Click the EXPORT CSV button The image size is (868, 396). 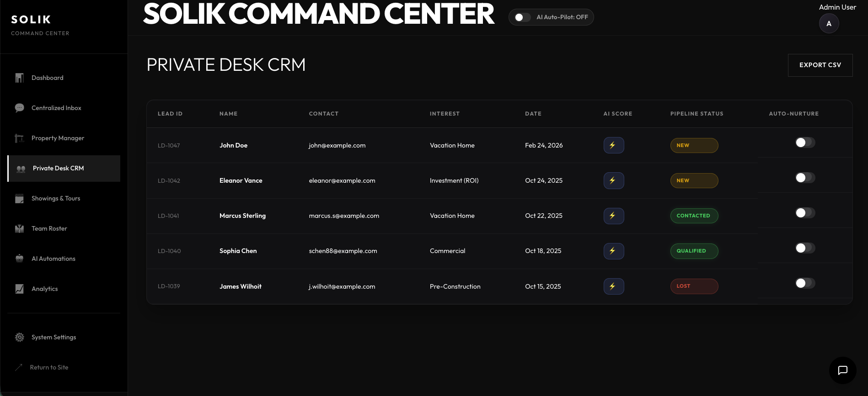(820, 65)
